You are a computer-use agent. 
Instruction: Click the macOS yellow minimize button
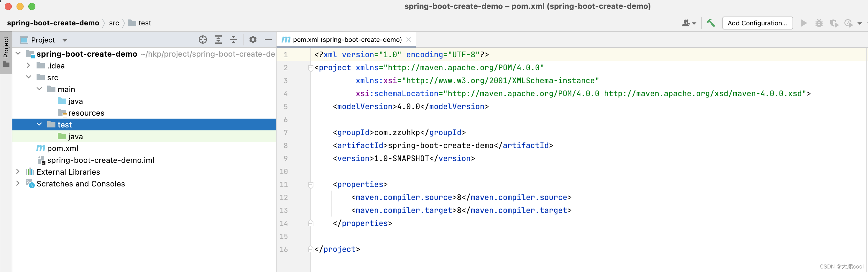tap(20, 6)
